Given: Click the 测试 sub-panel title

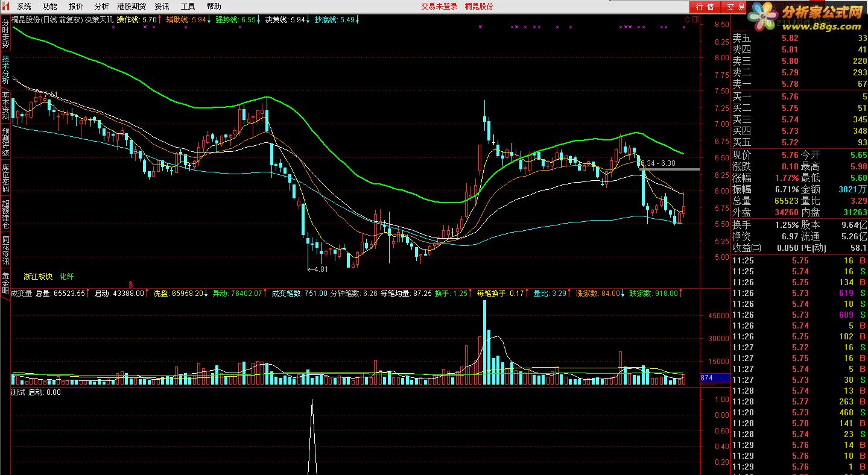Looking at the screenshot, I should [18, 392].
